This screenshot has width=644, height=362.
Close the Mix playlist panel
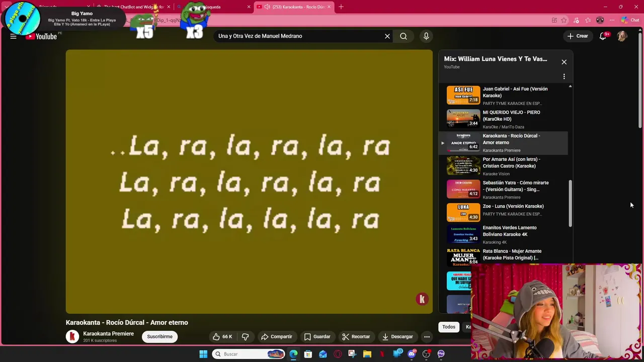564,62
